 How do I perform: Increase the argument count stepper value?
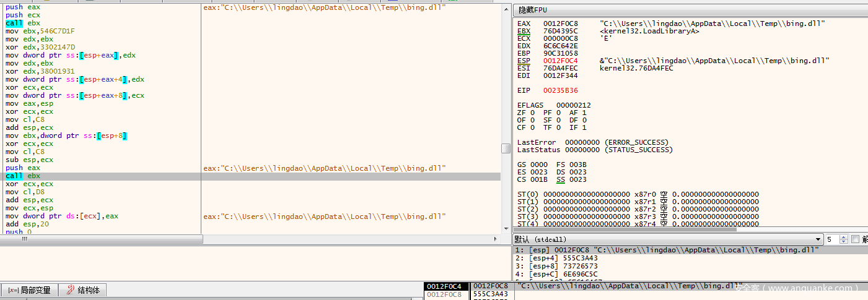[x=844, y=237]
